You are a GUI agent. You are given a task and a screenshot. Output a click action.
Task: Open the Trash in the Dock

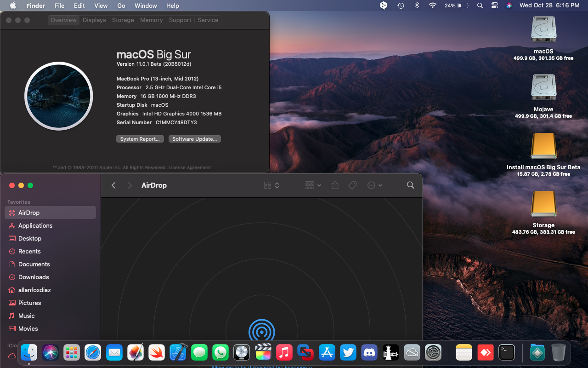tap(559, 353)
